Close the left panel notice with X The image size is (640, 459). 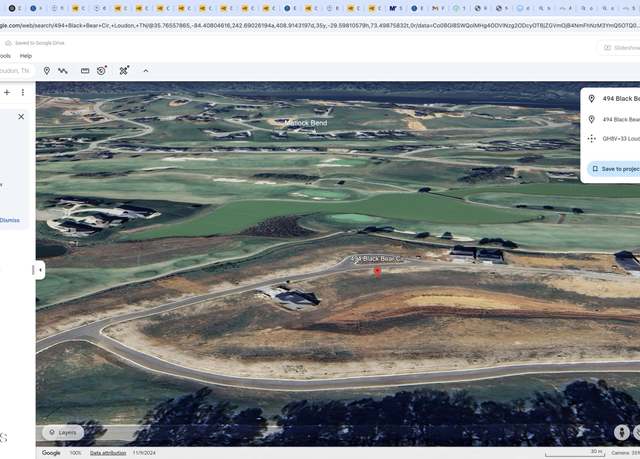(21, 117)
